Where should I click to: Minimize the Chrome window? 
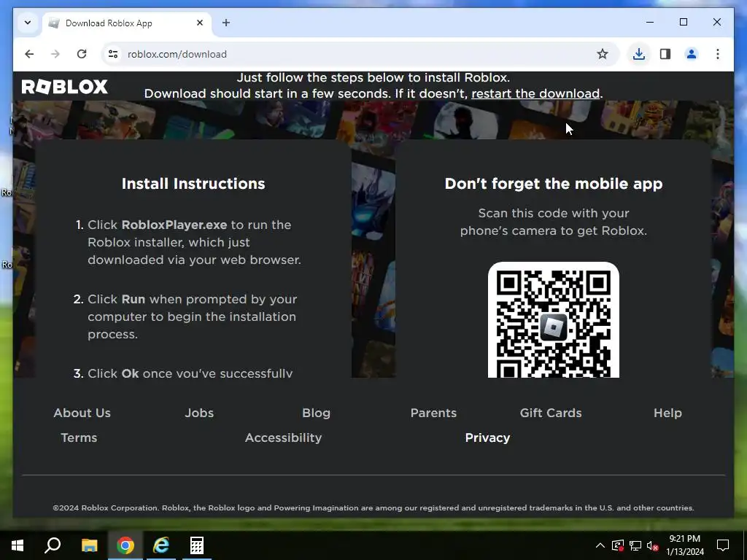tap(650, 22)
